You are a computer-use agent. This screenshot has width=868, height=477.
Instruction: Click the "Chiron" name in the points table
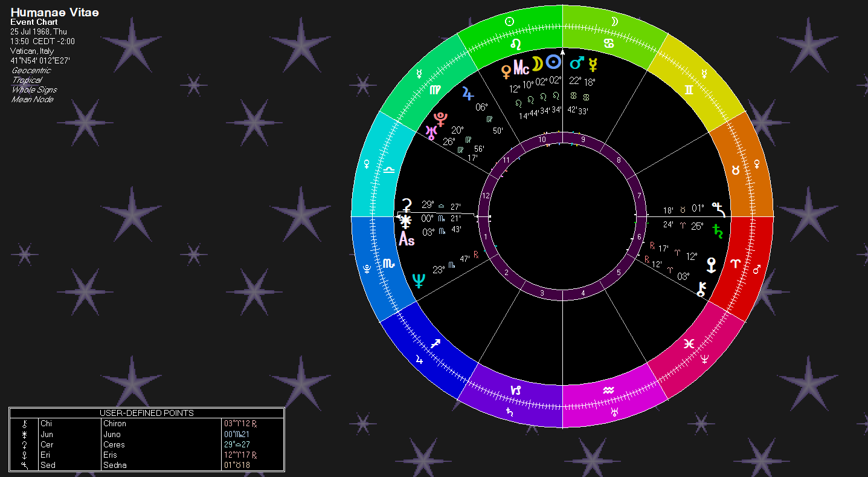tap(115, 424)
